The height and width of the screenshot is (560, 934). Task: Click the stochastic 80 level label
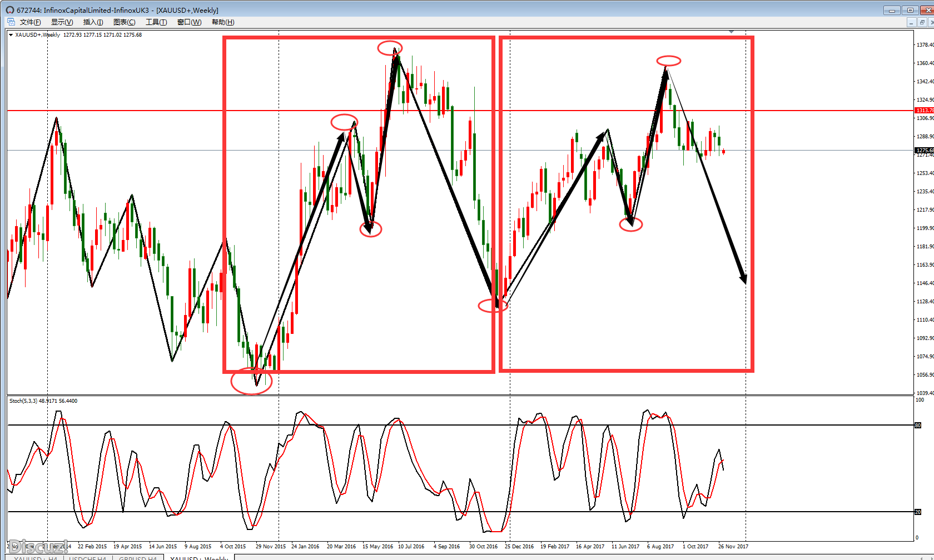pos(918,426)
